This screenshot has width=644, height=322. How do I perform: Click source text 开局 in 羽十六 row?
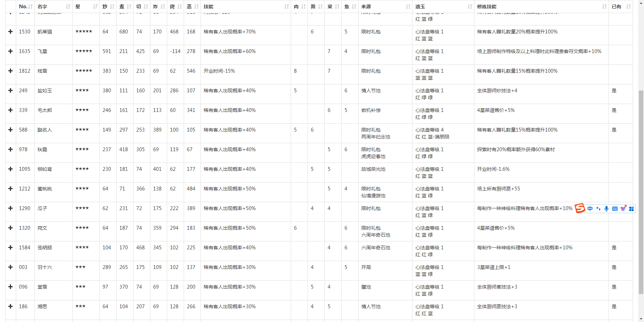[366, 267]
